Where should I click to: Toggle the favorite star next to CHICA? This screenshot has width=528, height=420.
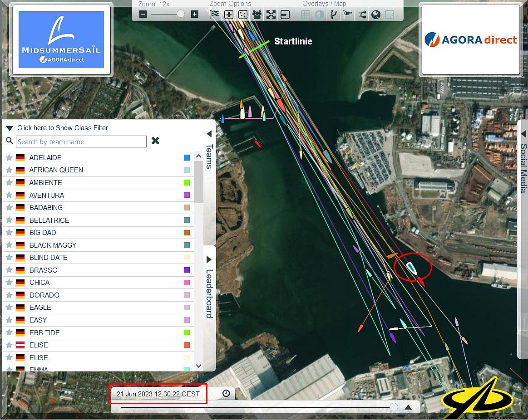click(x=8, y=283)
